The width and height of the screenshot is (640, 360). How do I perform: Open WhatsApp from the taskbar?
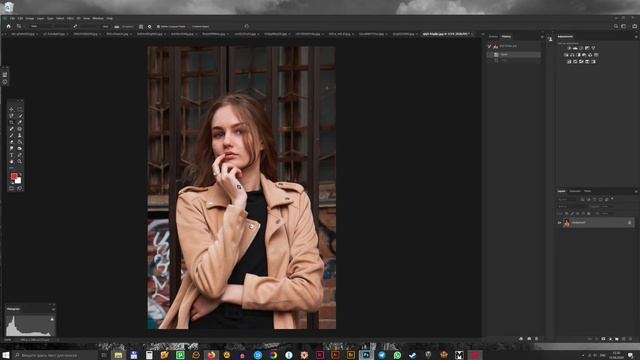click(x=397, y=355)
